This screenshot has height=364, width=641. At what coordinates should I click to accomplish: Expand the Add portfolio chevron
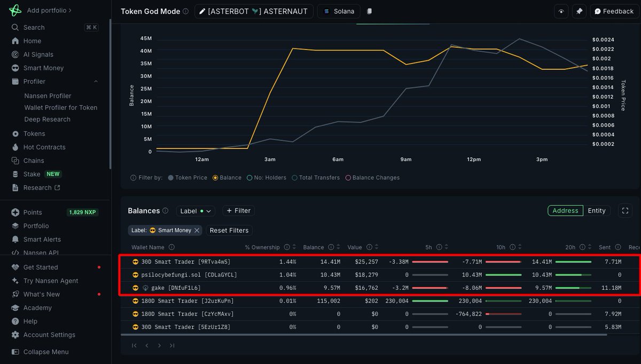tap(70, 10)
